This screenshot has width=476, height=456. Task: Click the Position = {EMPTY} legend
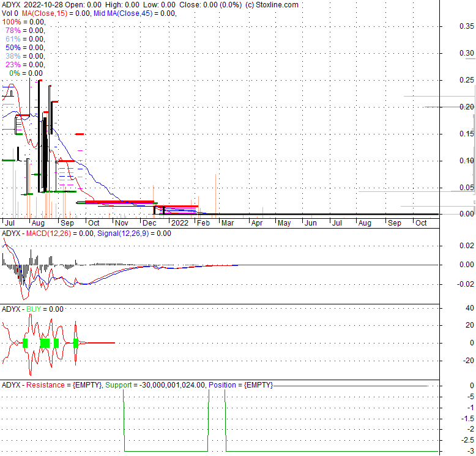click(x=240, y=385)
